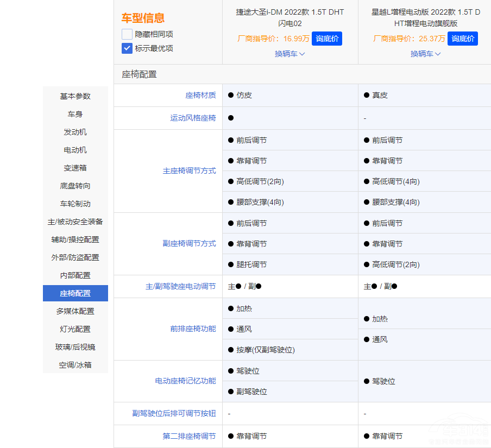The image size is (491, 448).
Task: Select 发动机 in the sidebar
Action: click(x=75, y=132)
